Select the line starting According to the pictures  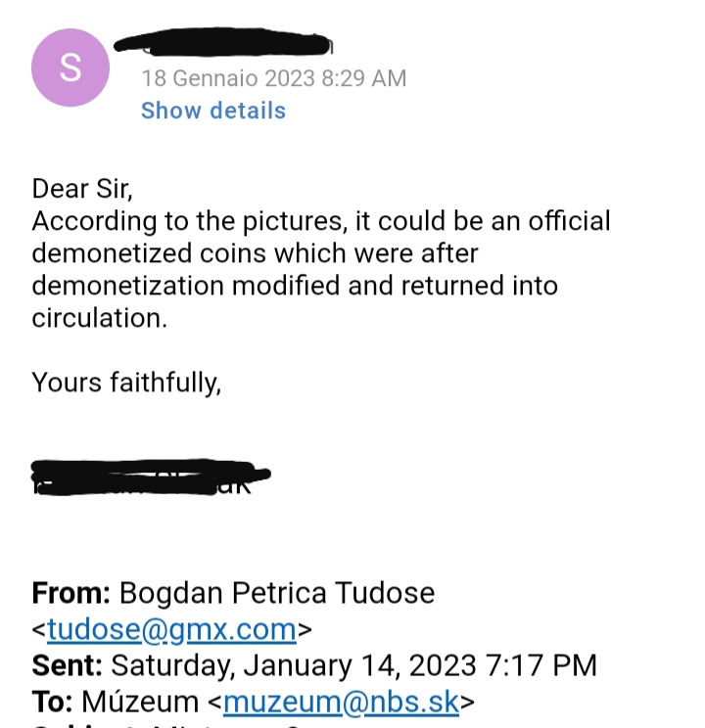point(321,221)
